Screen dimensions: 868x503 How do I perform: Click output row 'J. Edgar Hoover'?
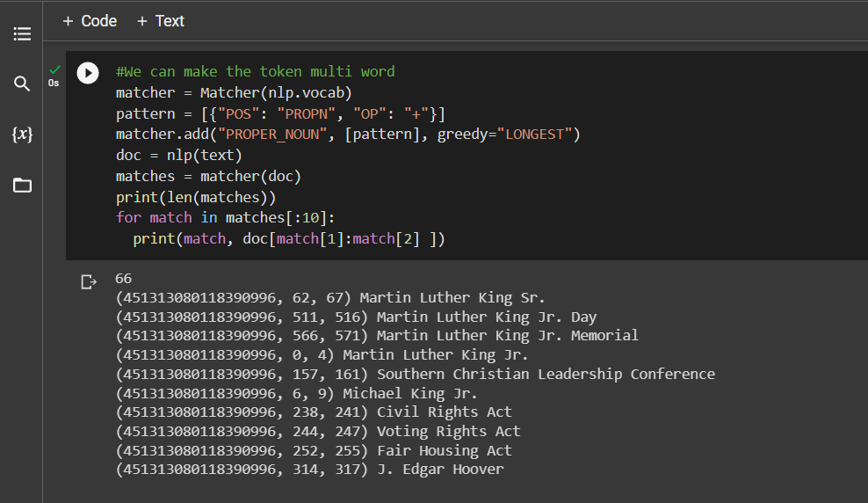click(309, 470)
